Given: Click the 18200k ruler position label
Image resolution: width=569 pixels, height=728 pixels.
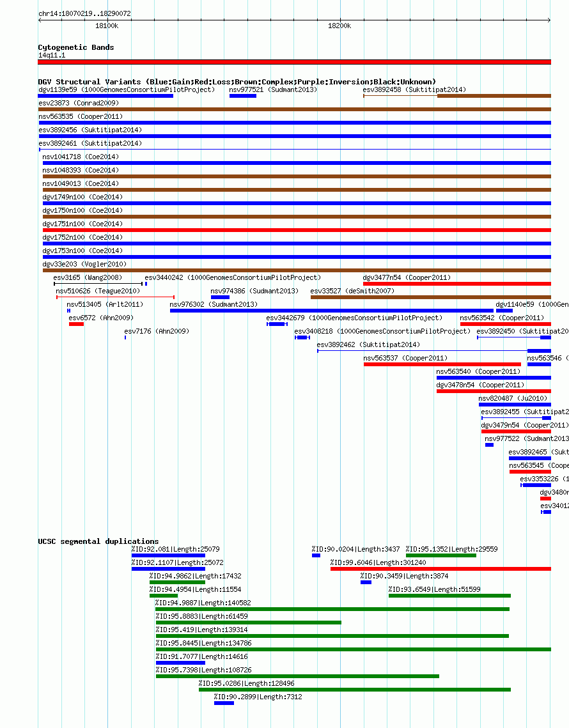Looking at the screenshot, I should tap(339, 26).
